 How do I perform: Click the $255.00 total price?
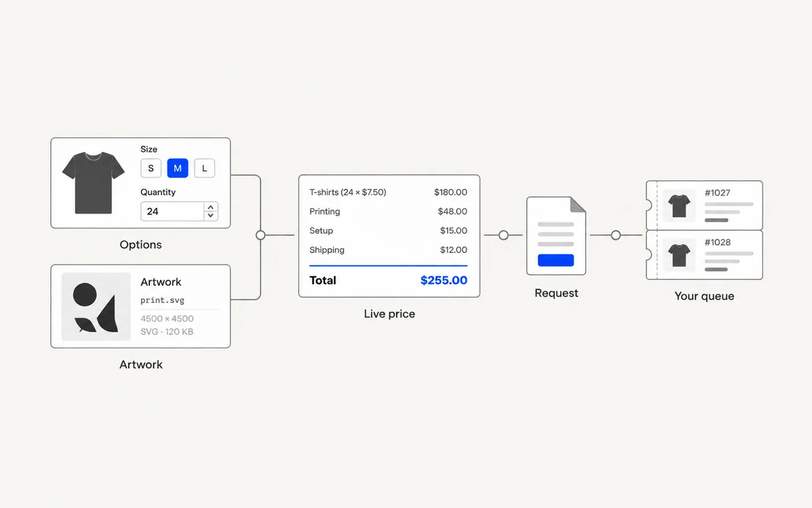coord(444,280)
